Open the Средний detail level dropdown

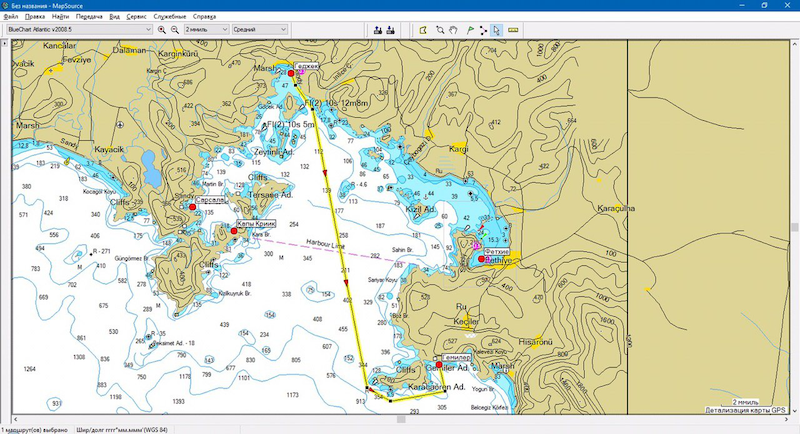pos(260,30)
